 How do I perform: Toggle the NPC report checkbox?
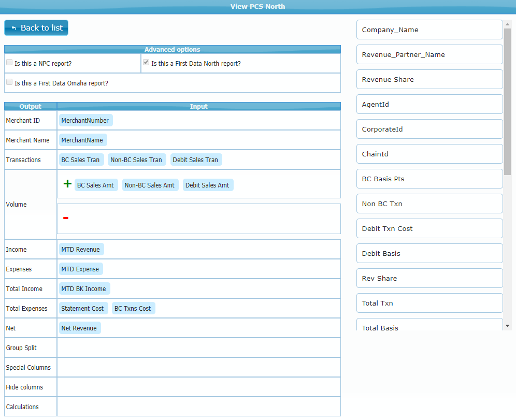9,63
